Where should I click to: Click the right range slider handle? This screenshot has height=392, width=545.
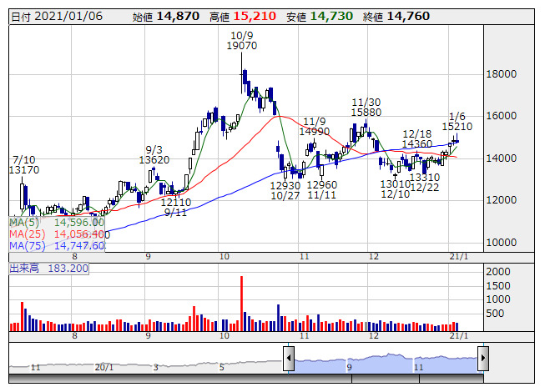(x=482, y=359)
